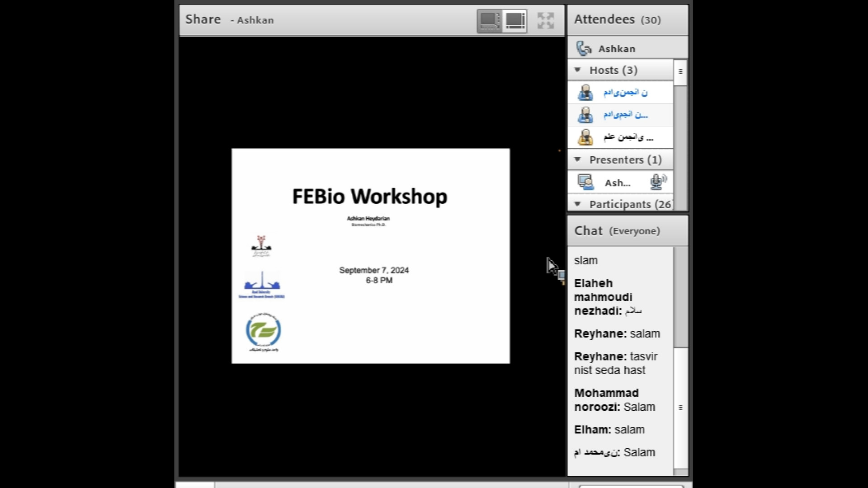Select the first host name in list
Image resolution: width=868 pixels, height=488 pixels.
coord(625,93)
